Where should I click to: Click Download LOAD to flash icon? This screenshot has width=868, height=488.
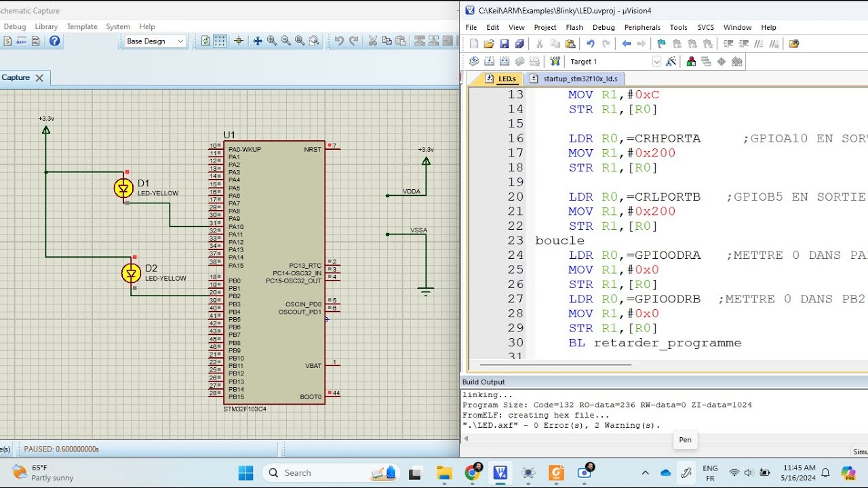(x=555, y=62)
